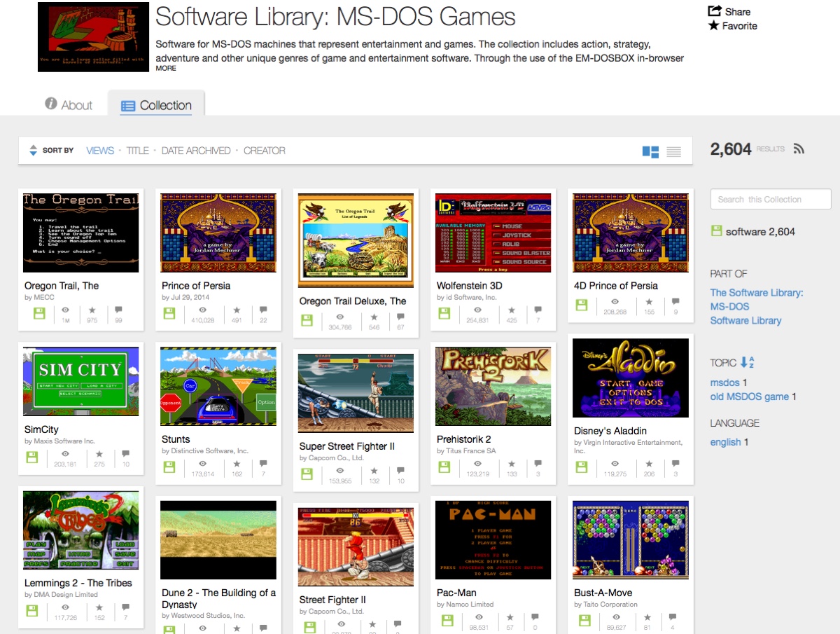Open the SimCity thumbnail
This screenshot has height=634, width=840.
point(81,381)
